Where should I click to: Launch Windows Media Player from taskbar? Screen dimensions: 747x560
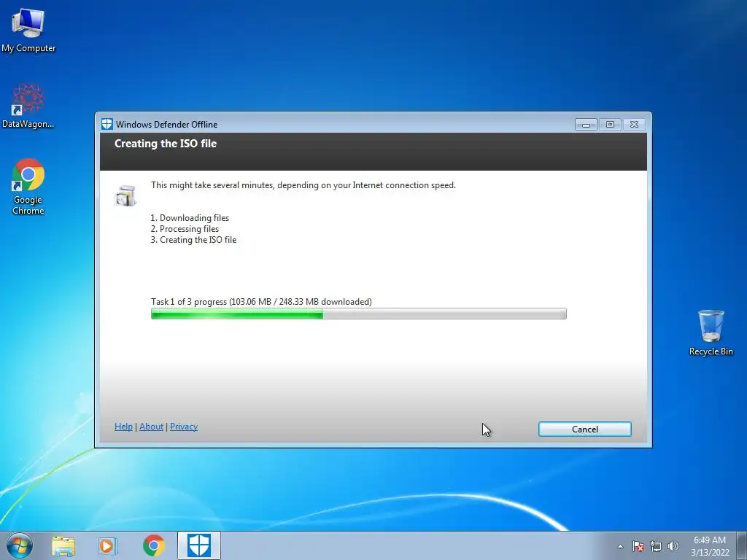pyautogui.click(x=107, y=545)
